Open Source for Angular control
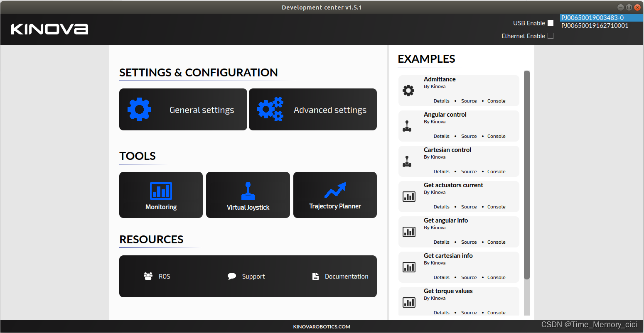Screen dimensions: 644x333 pyautogui.click(x=469, y=136)
